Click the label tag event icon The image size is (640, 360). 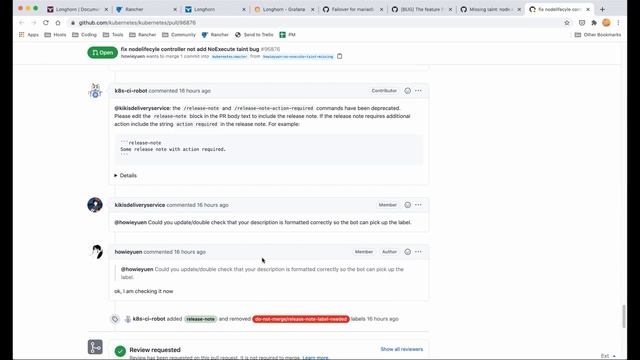point(115,319)
